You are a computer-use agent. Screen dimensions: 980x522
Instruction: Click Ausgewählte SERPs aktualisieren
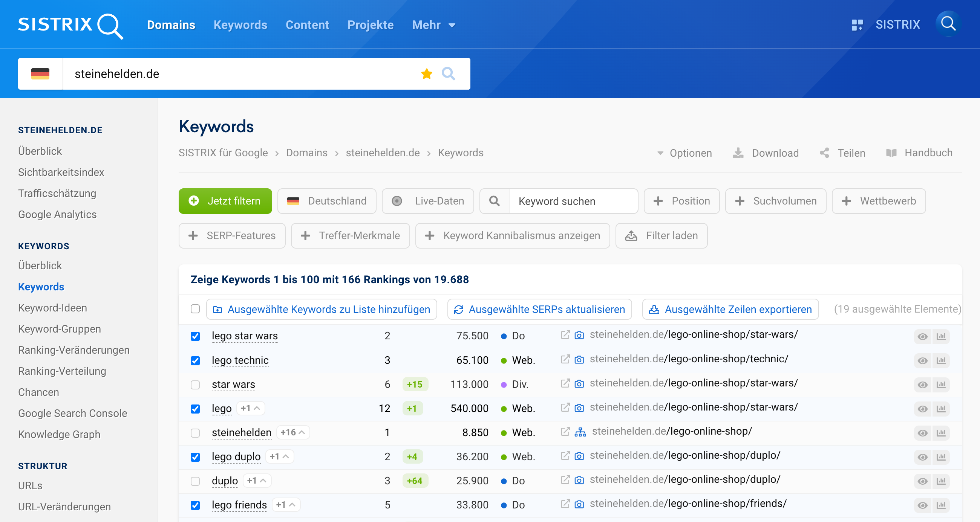coord(539,310)
